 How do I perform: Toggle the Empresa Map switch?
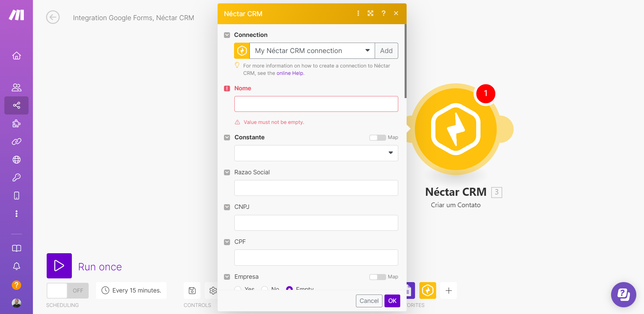[377, 277]
